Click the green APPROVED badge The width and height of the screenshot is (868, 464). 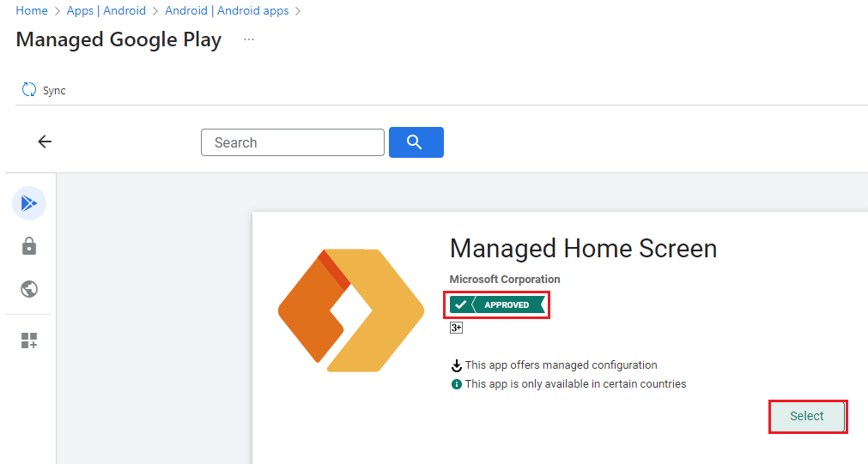(497, 304)
